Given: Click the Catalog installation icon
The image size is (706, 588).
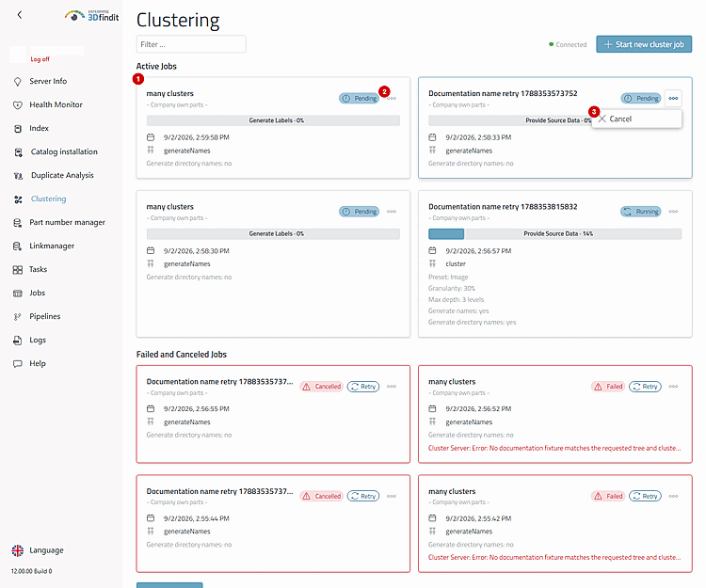Looking at the screenshot, I should 18,152.
